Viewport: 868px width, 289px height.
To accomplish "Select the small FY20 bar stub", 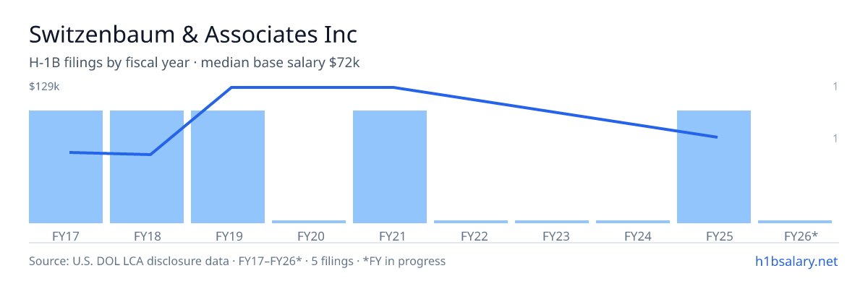I will click(x=309, y=222).
